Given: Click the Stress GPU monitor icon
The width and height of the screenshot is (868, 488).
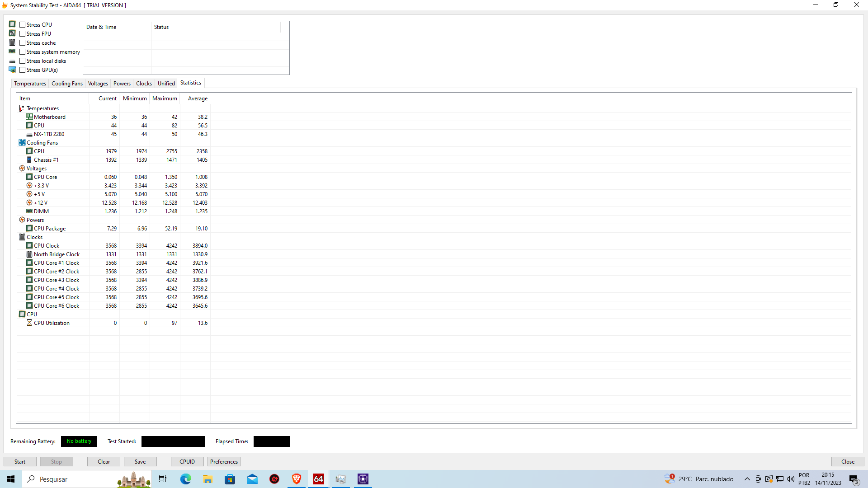Looking at the screenshot, I should pyautogui.click(x=12, y=70).
